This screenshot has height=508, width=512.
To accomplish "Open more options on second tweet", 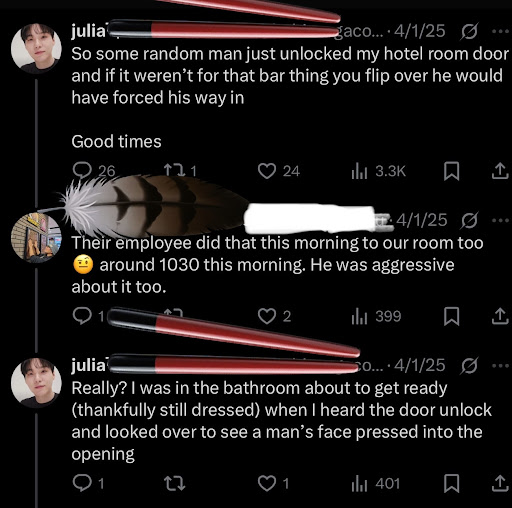I will point(500,220).
